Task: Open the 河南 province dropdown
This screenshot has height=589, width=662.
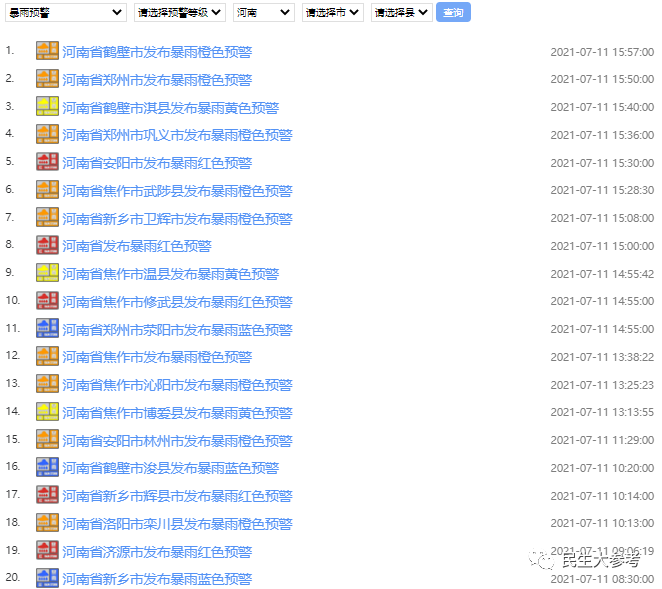Action: point(264,13)
